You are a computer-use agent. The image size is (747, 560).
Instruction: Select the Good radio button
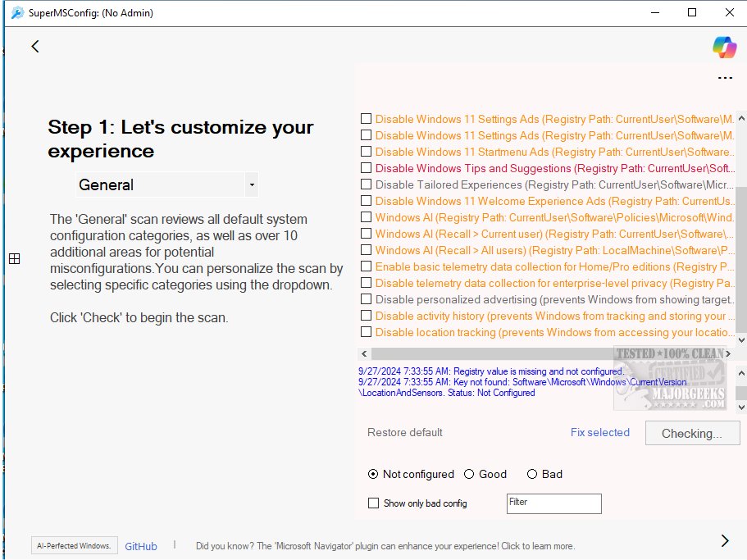coord(469,474)
